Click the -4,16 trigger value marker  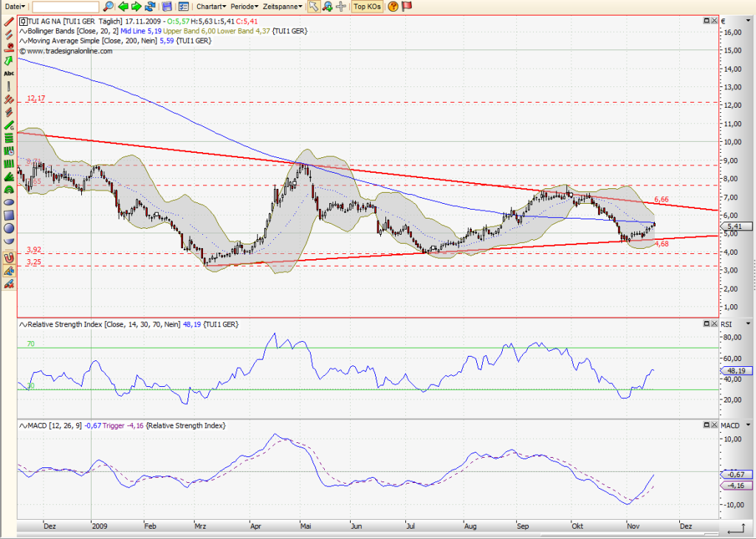tap(736, 486)
